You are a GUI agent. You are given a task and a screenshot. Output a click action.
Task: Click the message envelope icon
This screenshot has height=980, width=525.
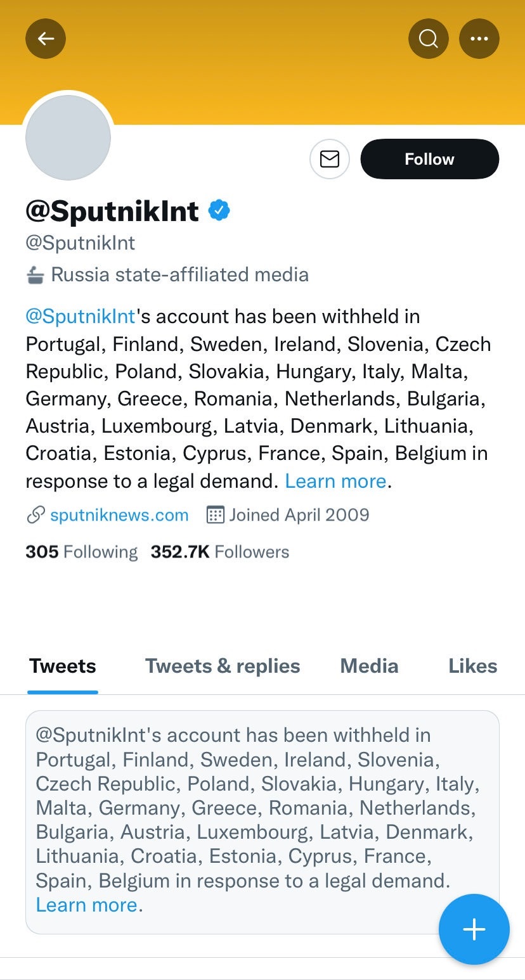point(329,159)
